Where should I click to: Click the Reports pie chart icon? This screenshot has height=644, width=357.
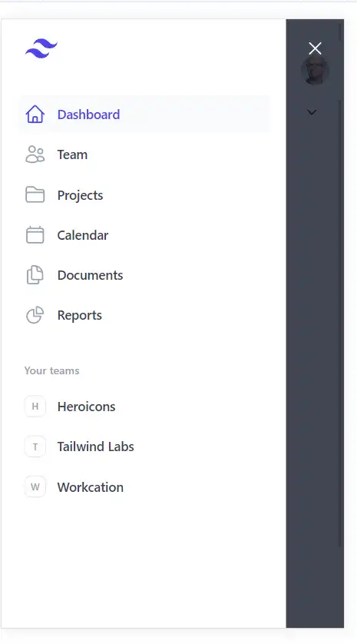pyautogui.click(x=35, y=315)
